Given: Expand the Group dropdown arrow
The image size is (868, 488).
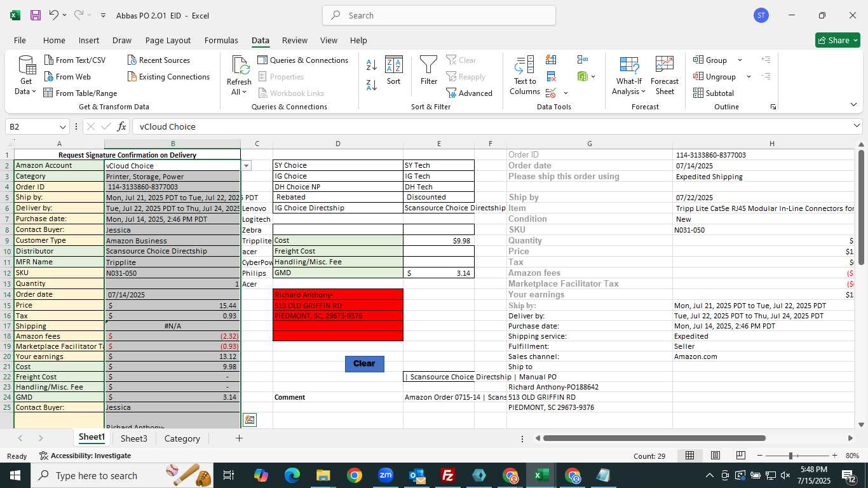Looking at the screenshot, I should pos(740,60).
